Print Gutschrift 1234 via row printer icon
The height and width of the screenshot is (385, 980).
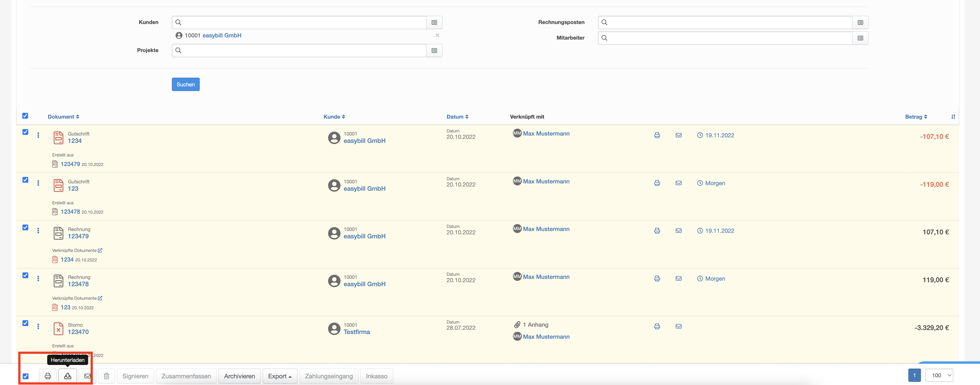(x=657, y=135)
